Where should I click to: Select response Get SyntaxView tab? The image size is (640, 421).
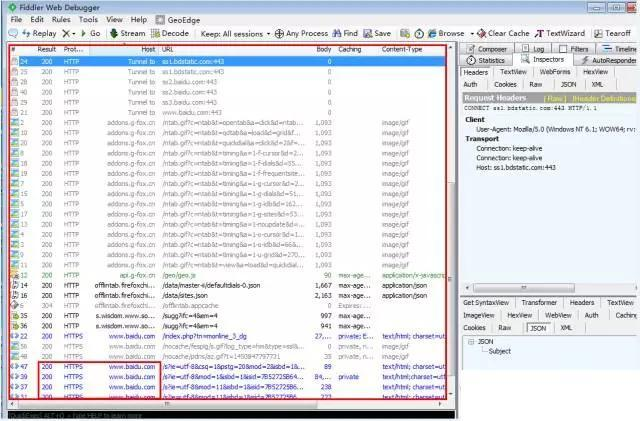486,303
